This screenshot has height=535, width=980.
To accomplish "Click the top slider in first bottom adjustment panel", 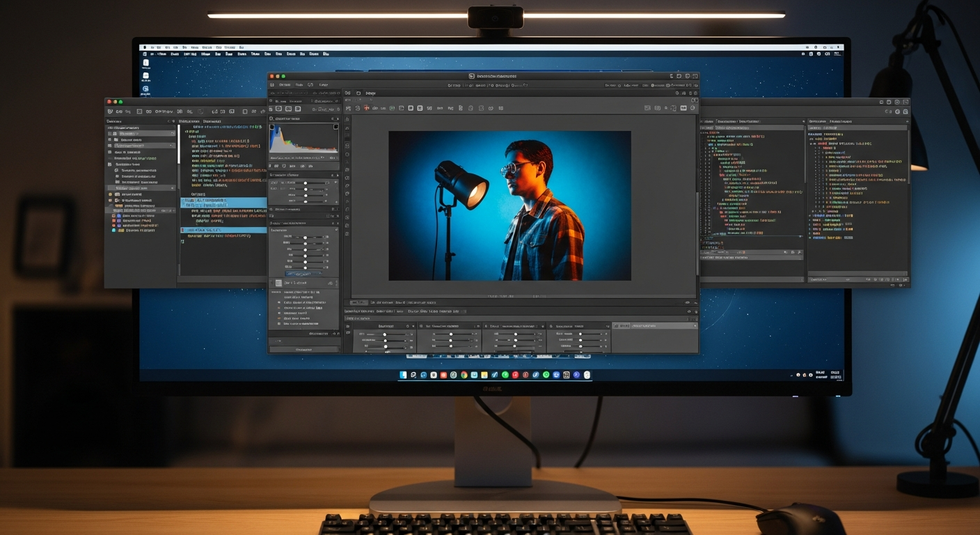I will (x=385, y=334).
